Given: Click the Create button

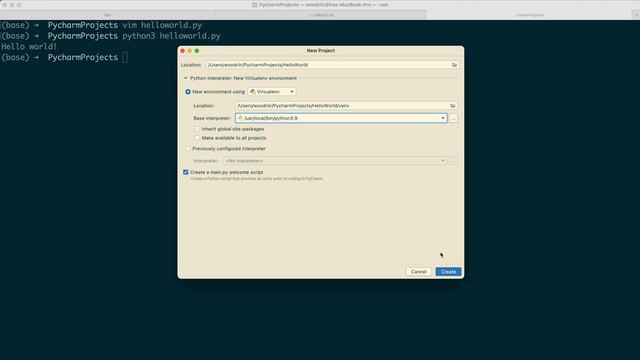Looking at the screenshot, I should click(448, 271).
